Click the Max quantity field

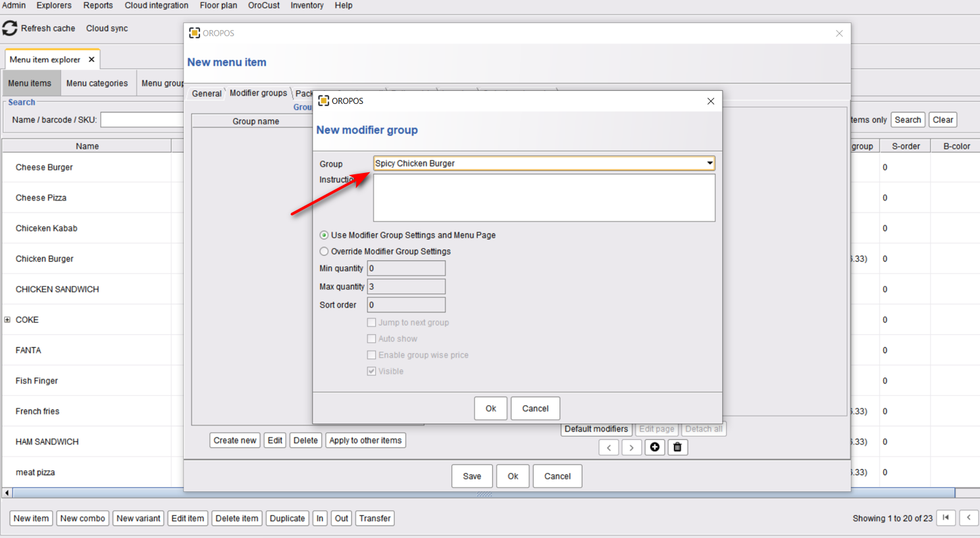(406, 287)
